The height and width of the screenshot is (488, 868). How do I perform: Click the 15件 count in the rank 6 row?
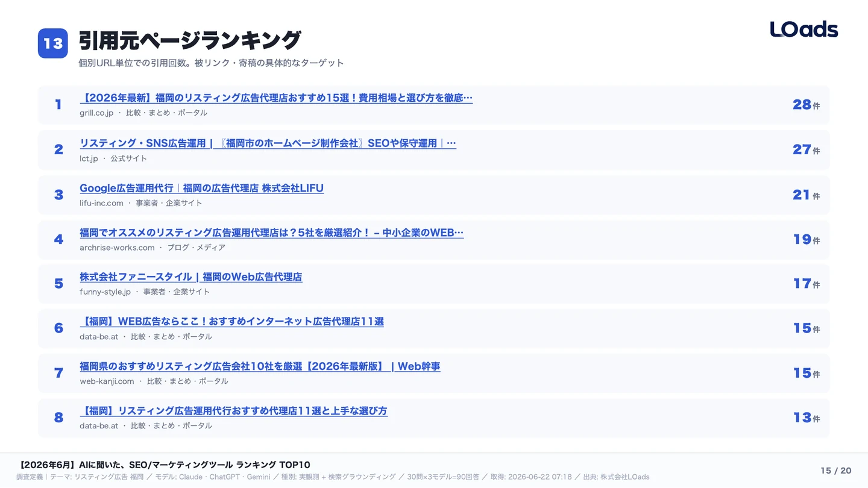[806, 328]
